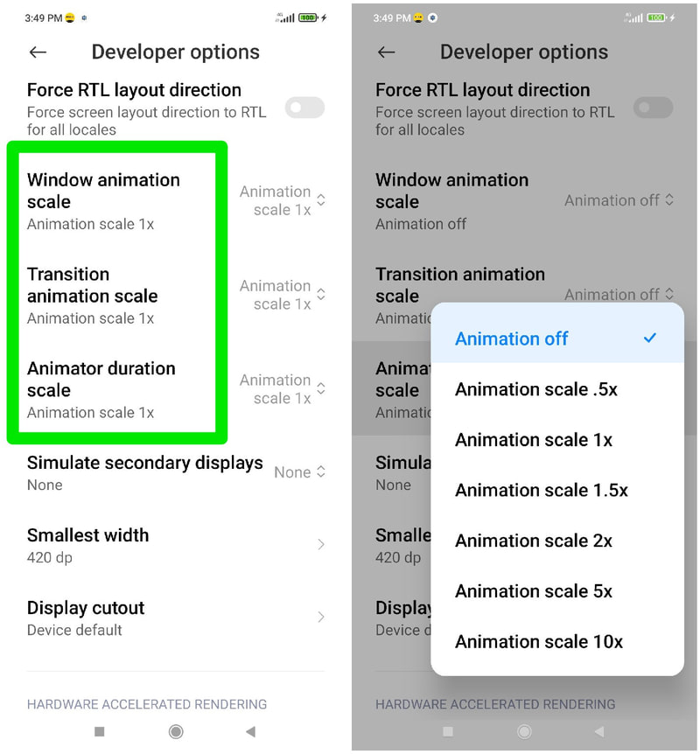Image resolution: width=700 pixels, height=754 pixels.
Task: Tap the Recents square navigation icon
Action: pyautogui.click(x=98, y=732)
